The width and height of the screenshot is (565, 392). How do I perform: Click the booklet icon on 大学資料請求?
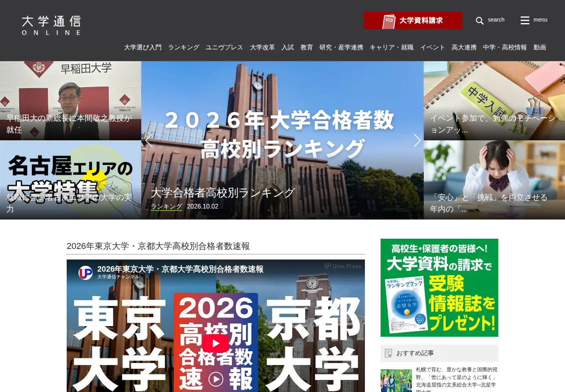coord(389,21)
